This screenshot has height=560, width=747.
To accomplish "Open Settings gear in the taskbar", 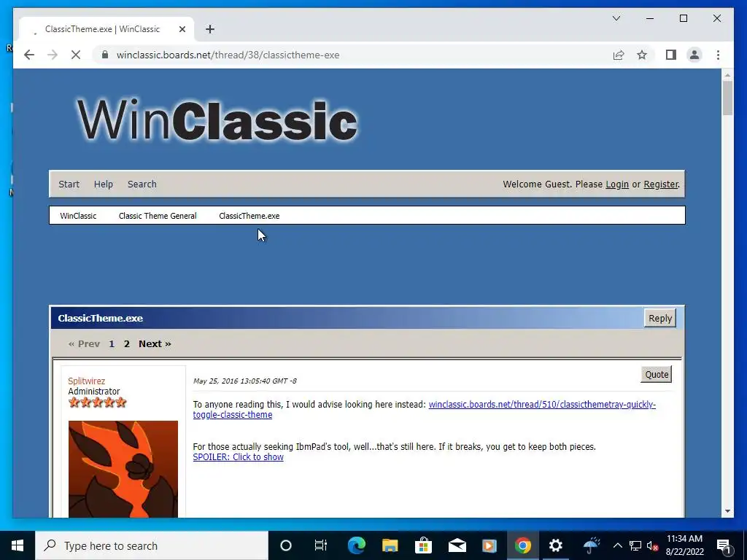I will click(555, 545).
